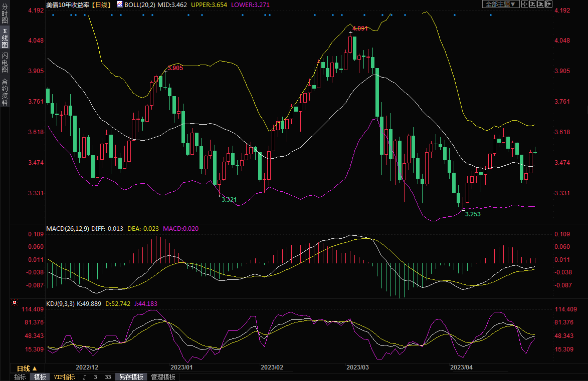This screenshot has width=588, height=381.
Task: Toggle the BB marker button
Action: (x=108, y=377)
